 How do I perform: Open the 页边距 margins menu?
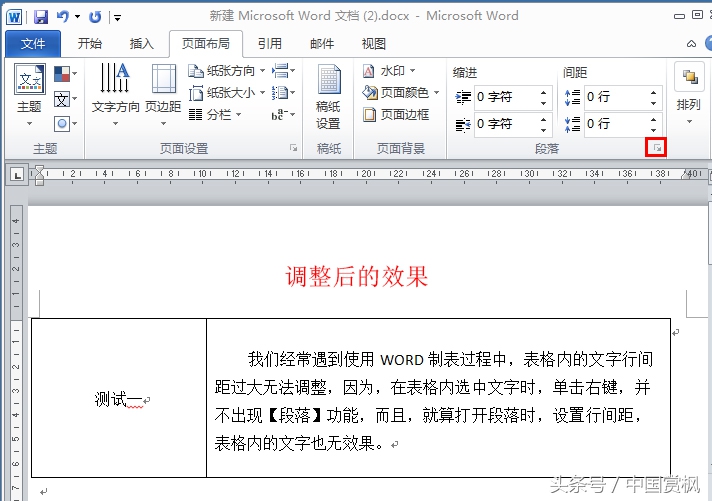point(163,95)
